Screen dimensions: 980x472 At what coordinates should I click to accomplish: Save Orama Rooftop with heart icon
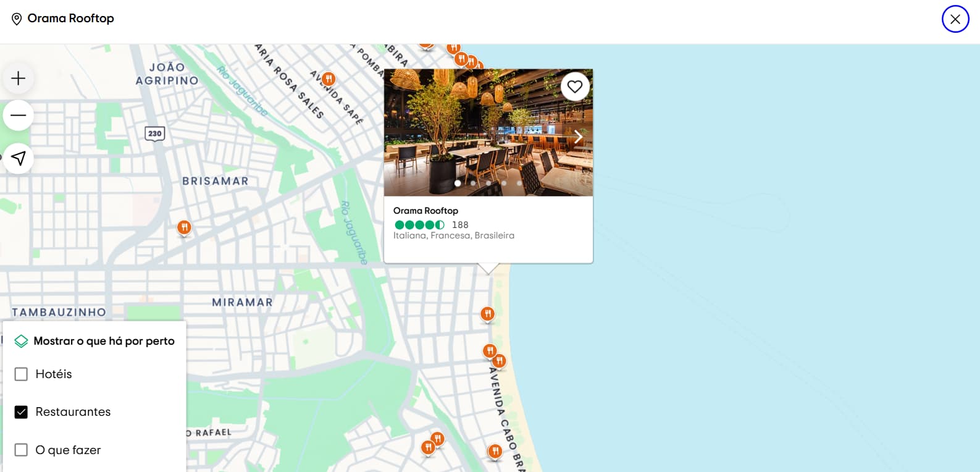point(575,87)
